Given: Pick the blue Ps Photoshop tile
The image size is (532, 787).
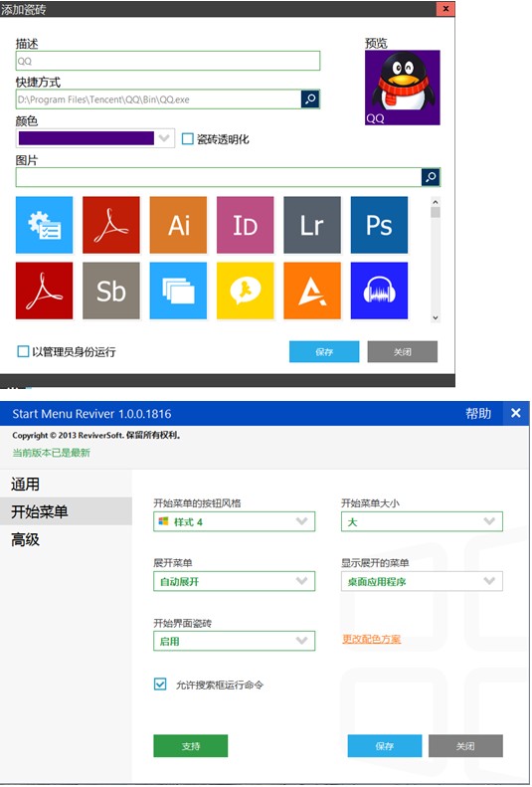Looking at the screenshot, I should pos(379,225).
